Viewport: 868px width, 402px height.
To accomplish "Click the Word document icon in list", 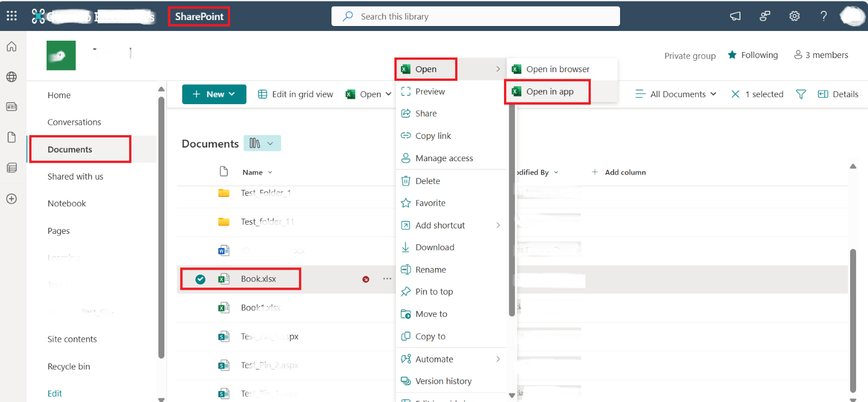I will click(x=224, y=251).
